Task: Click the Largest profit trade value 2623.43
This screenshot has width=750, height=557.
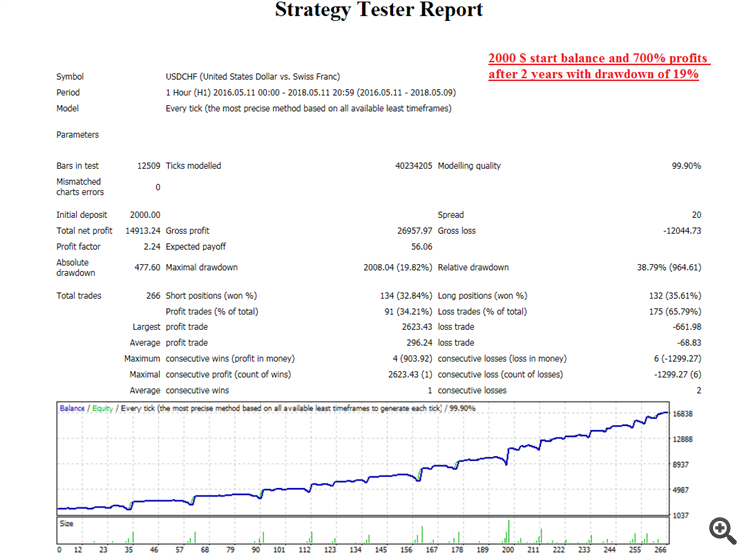Action: [417, 327]
